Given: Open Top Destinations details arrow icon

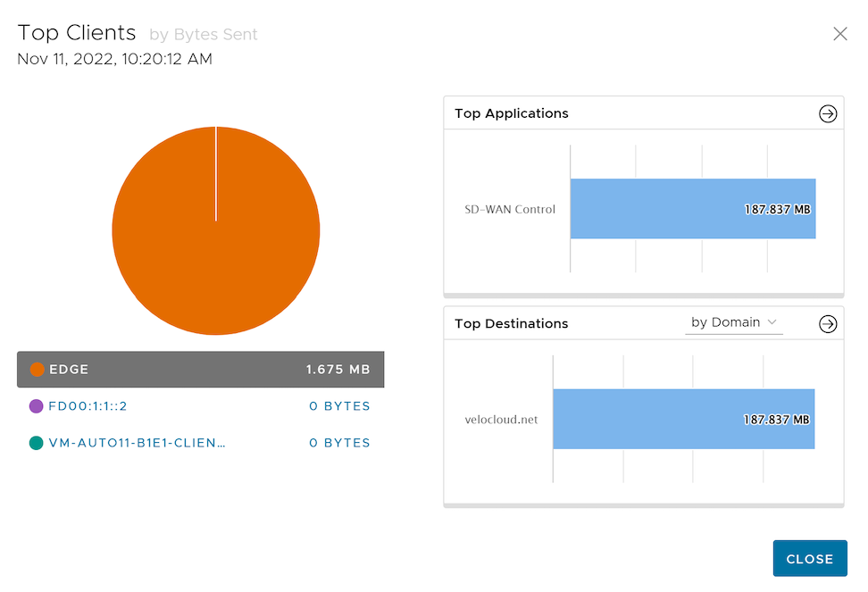Looking at the screenshot, I should [828, 324].
